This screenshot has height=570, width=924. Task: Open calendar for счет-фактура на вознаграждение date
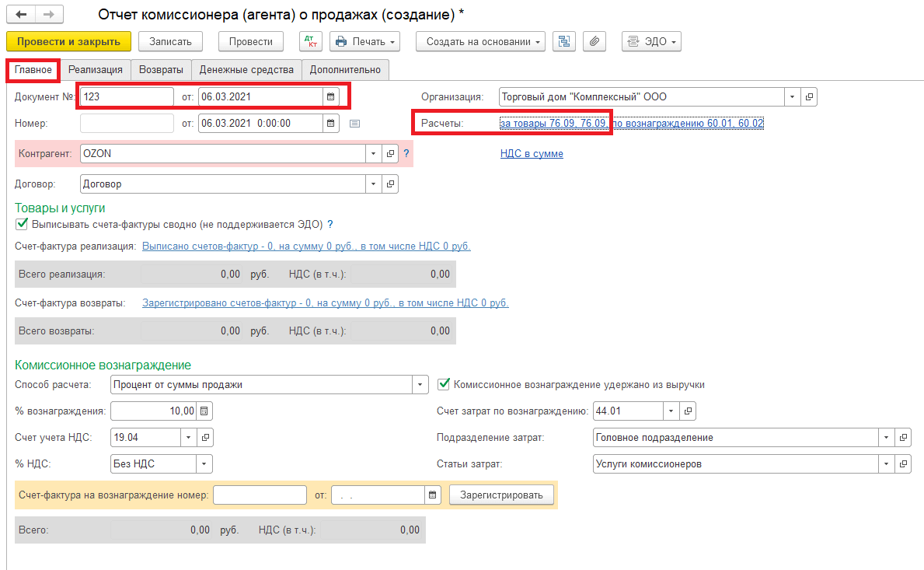pos(433,495)
